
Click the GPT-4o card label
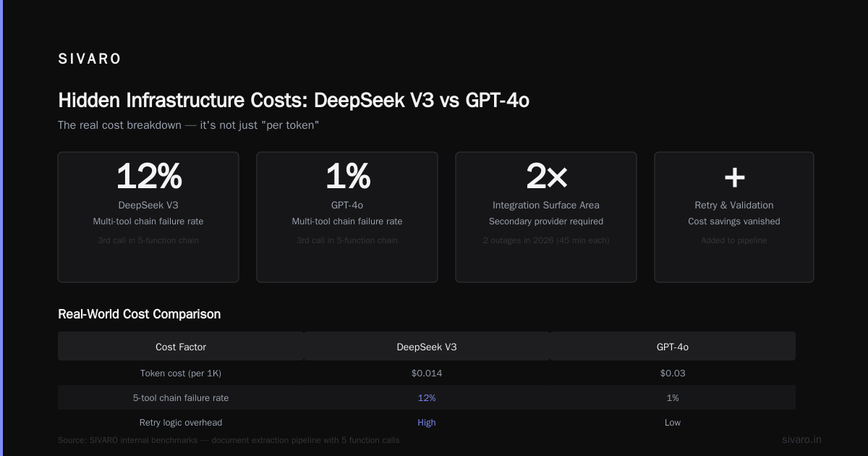347,205
